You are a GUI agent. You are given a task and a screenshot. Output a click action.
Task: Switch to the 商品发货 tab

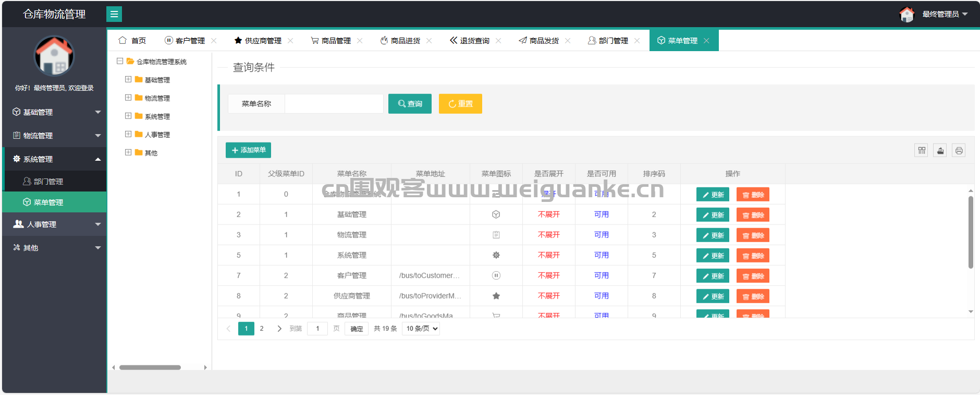pyautogui.click(x=539, y=41)
